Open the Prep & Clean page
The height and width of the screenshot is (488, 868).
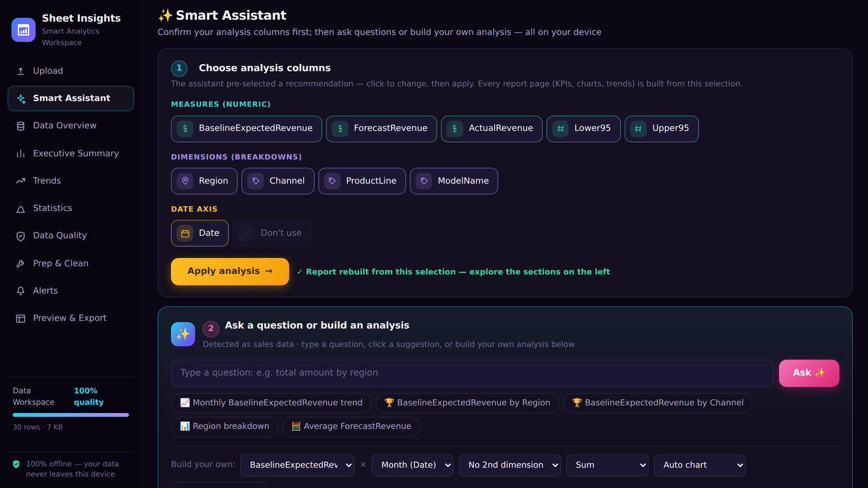pyautogui.click(x=71, y=264)
